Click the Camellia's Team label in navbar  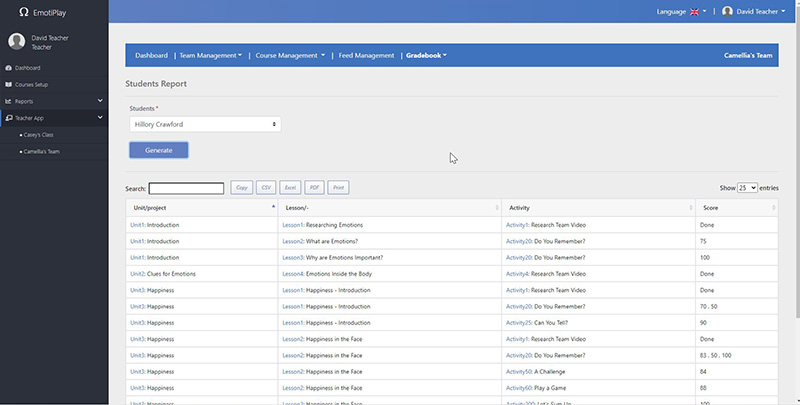(748, 56)
